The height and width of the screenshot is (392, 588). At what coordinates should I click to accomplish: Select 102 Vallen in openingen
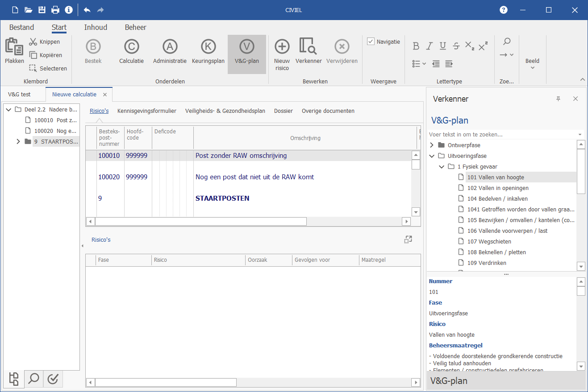pyautogui.click(x=498, y=188)
